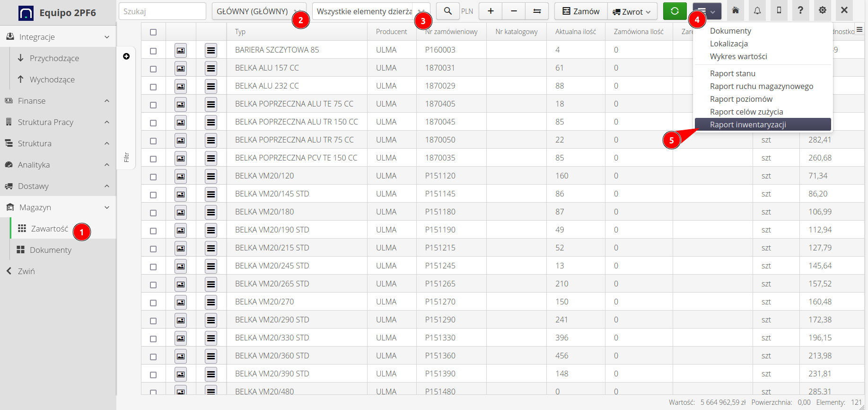This screenshot has height=410, width=868.
Task: Select Raport poziomów menu entry
Action: [x=763, y=99]
